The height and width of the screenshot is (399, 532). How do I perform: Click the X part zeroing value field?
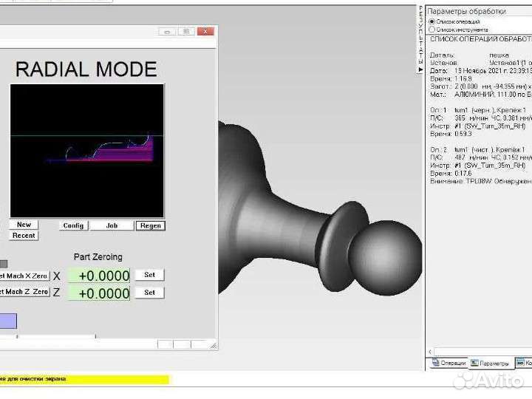click(99, 276)
